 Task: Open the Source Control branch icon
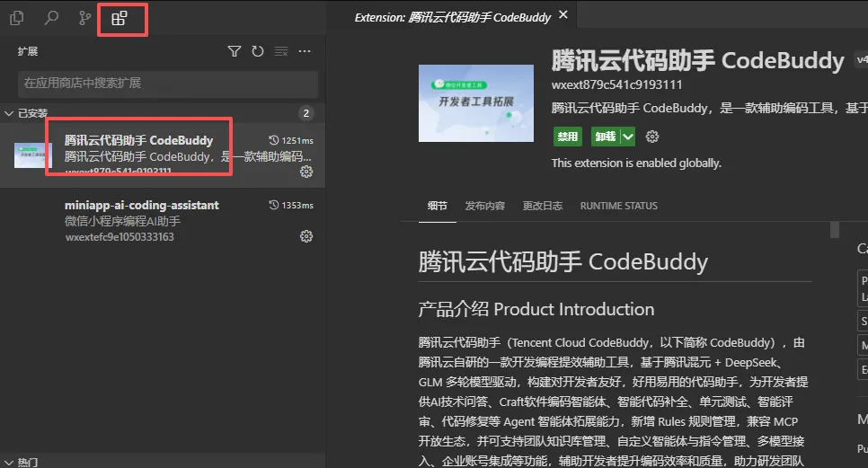point(84,18)
